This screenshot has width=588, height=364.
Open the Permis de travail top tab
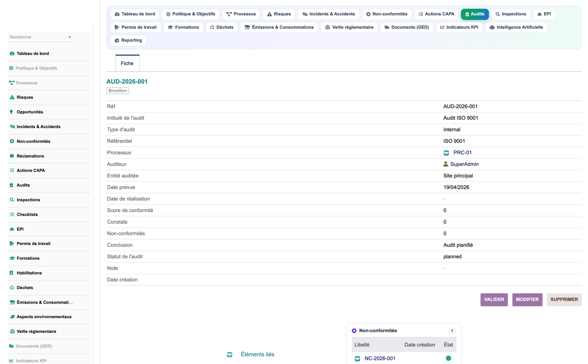pos(136,27)
